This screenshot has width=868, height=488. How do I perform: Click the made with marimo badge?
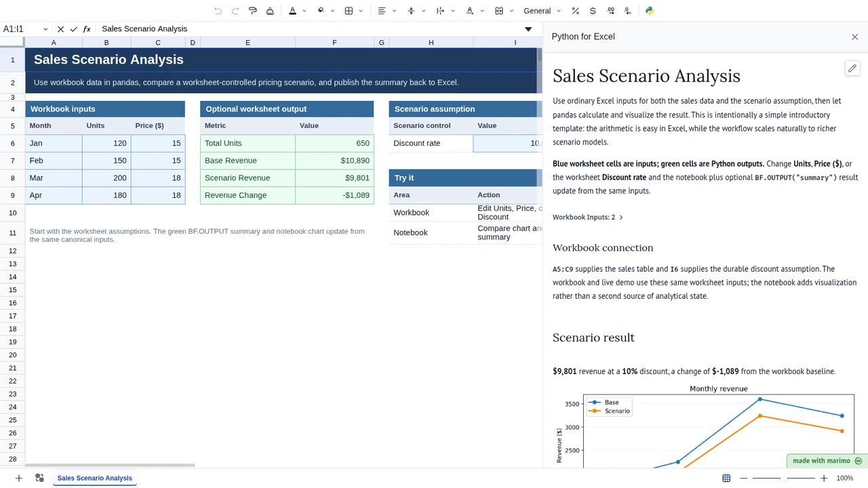tap(827, 461)
